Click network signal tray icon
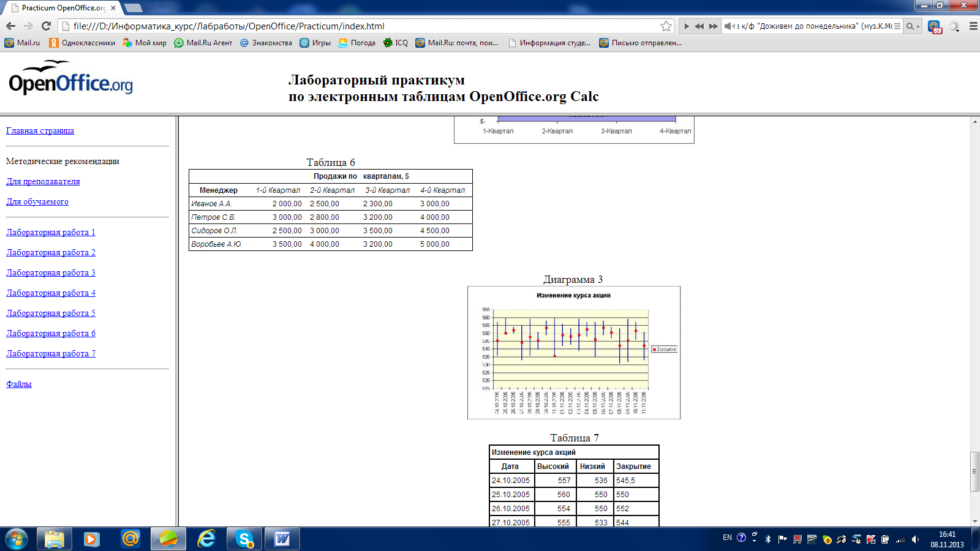The height and width of the screenshot is (551, 980). (x=900, y=539)
